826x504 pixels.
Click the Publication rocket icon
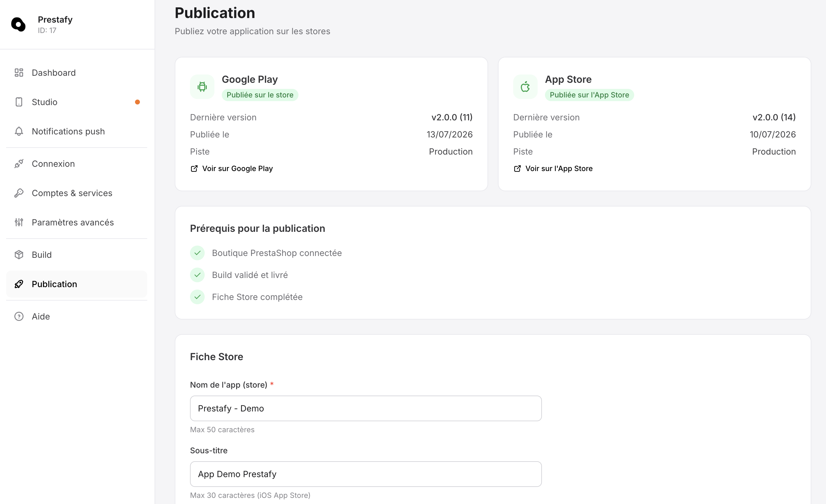19,284
